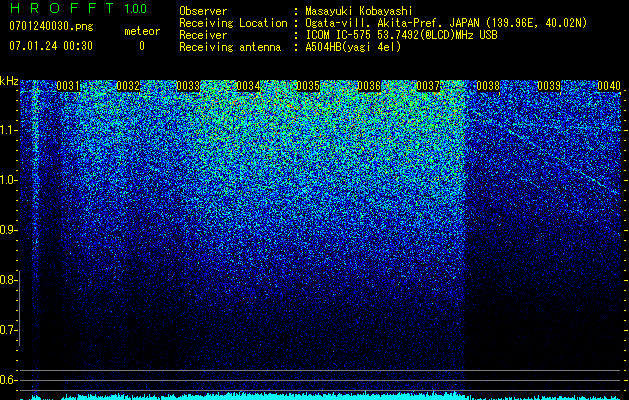The height and width of the screenshot is (400, 629).
Task: Click the 0040 time marker
Action: (x=609, y=86)
